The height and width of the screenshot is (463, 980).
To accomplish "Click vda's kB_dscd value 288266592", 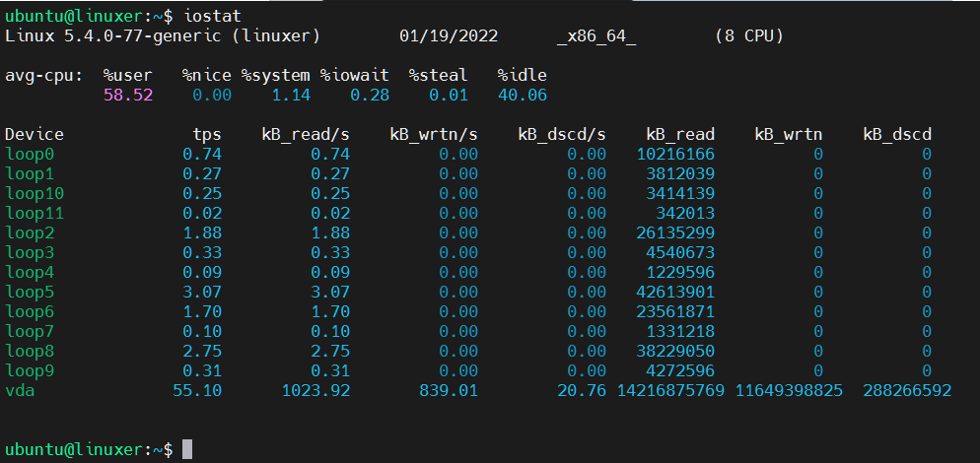I will 907,390.
